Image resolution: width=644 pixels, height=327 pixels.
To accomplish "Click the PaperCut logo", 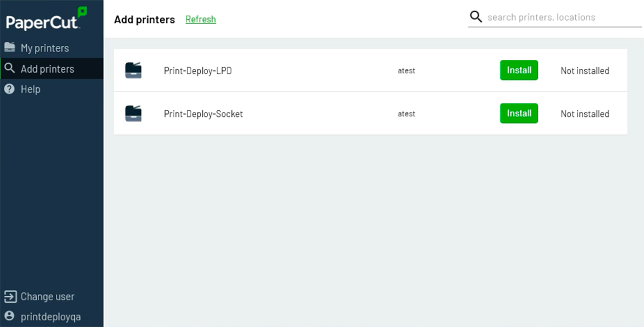I will [46, 18].
